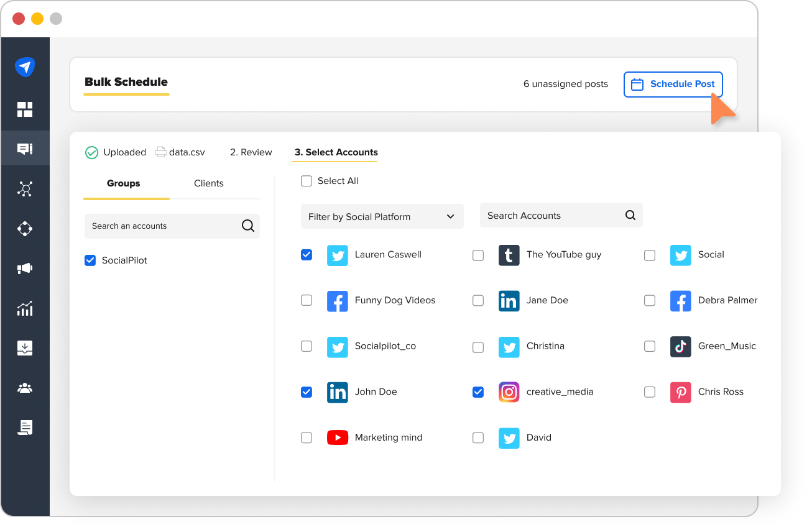
Task: Click creative_media Instagram icon
Action: pos(509,392)
